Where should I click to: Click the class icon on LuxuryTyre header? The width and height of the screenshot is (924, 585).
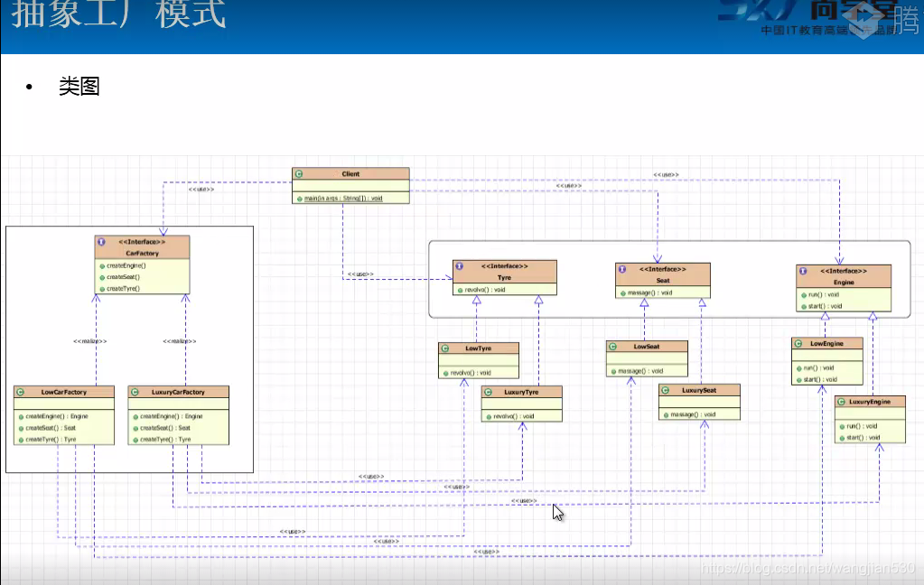489,392
